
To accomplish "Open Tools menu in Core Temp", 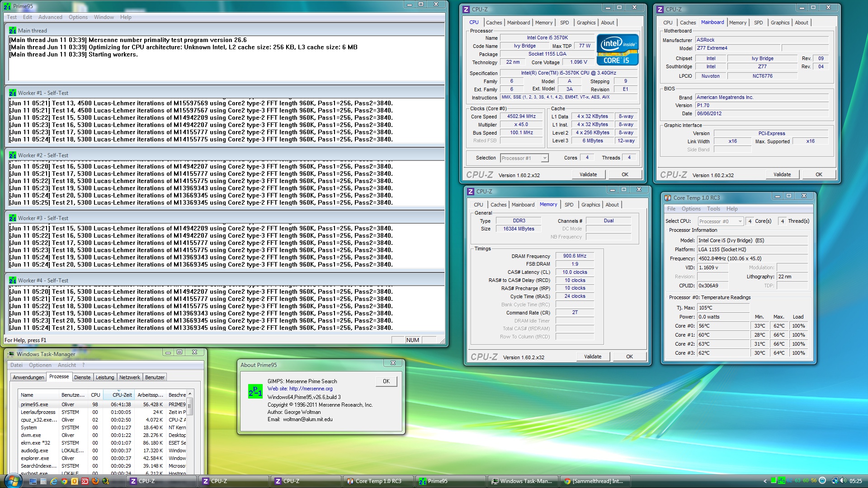I will coord(713,209).
